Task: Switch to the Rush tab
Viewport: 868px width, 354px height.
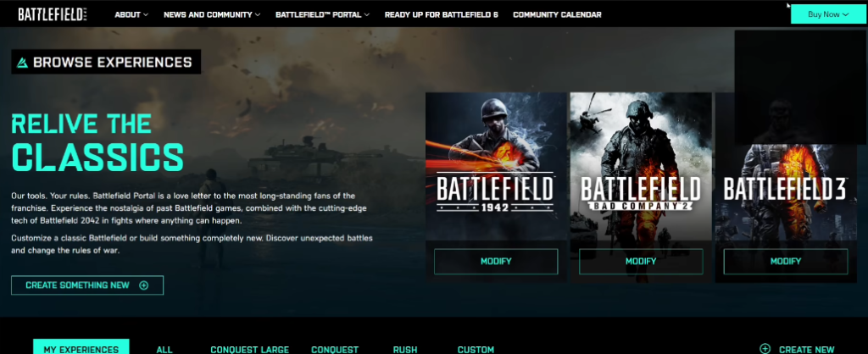Action: click(x=405, y=350)
